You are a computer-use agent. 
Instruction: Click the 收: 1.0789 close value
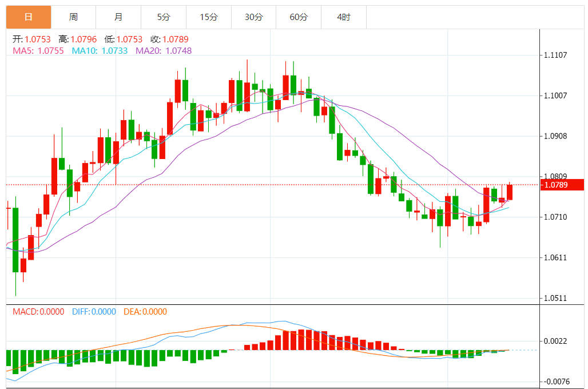point(169,39)
